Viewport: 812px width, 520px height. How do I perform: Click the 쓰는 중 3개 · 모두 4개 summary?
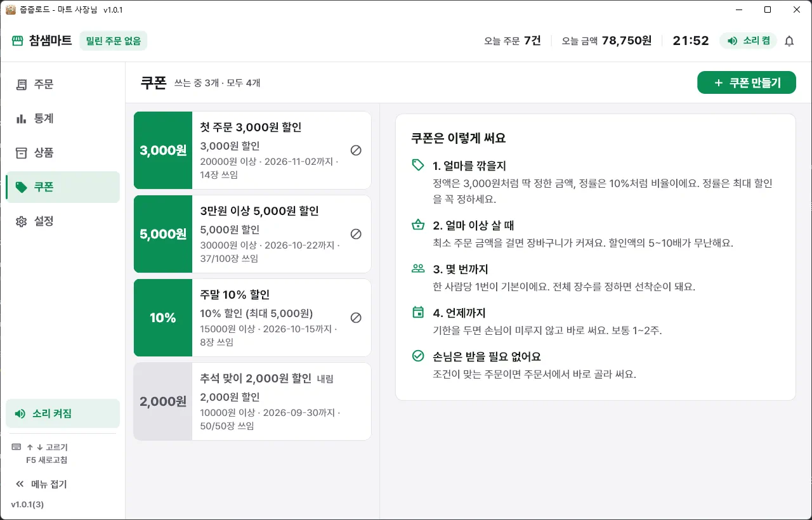217,83
